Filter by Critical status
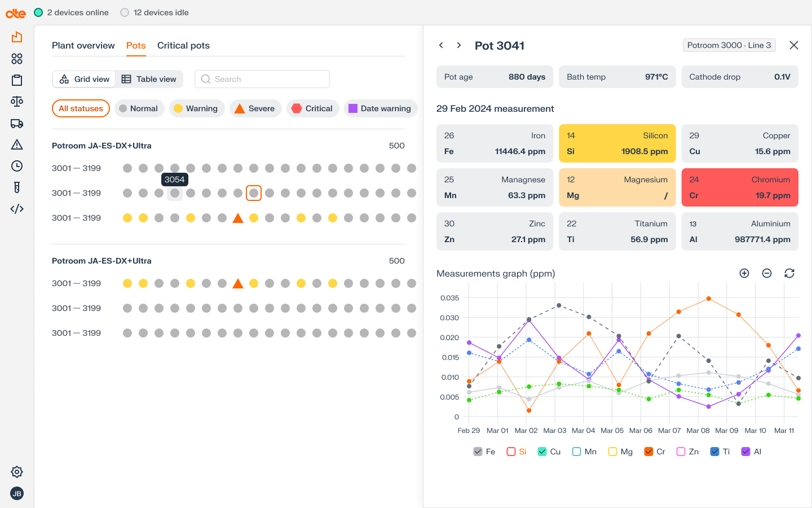Viewport: 812px width, 508px height. point(313,108)
